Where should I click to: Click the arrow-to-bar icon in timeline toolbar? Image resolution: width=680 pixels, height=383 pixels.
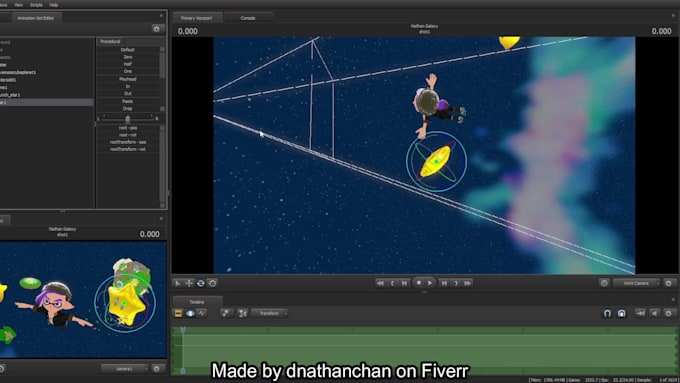click(640, 313)
